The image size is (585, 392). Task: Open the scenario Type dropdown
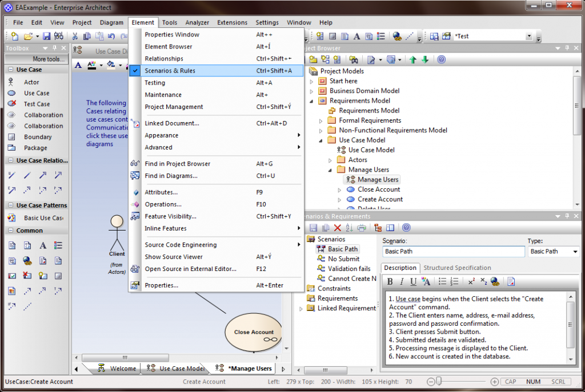(x=575, y=252)
